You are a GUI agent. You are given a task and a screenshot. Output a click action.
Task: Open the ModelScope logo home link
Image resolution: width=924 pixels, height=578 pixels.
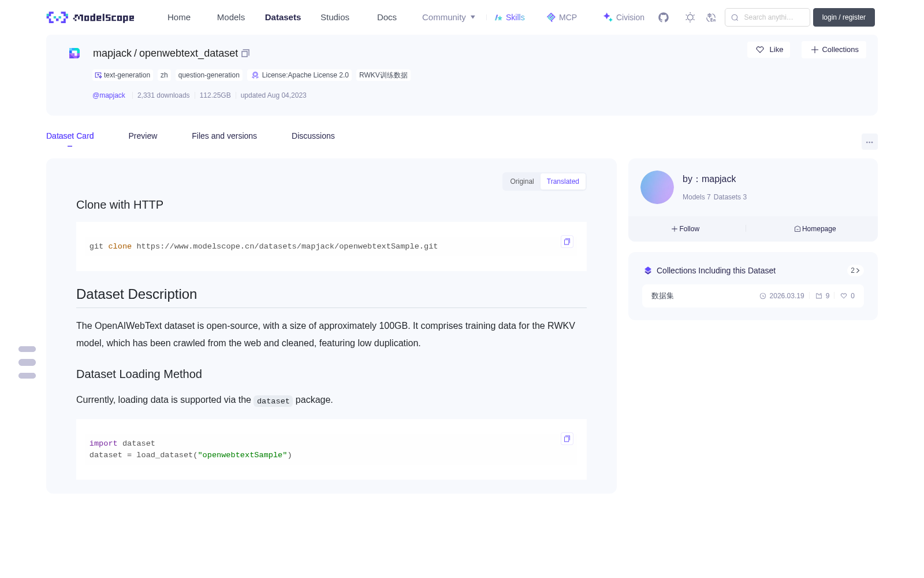[x=91, y=17]
